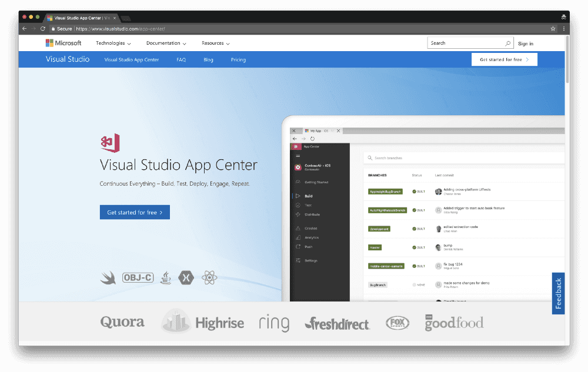Screen dimensions: 588x372
Task: Click the Visual Studio brand link
Action: point(68,59)
